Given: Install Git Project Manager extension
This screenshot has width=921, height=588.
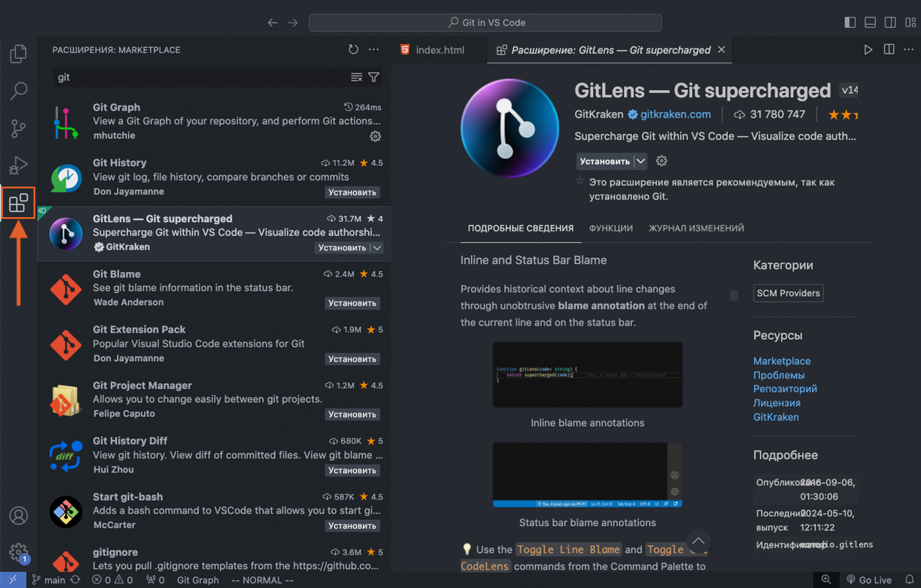Looking at the screenshot, I should (x=352, y=414).
